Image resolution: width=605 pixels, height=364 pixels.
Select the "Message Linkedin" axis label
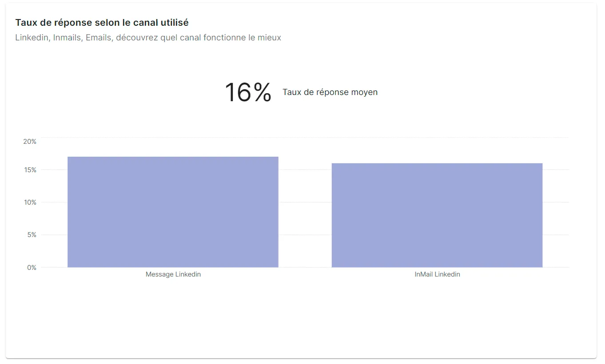click(x=173, y=274)
